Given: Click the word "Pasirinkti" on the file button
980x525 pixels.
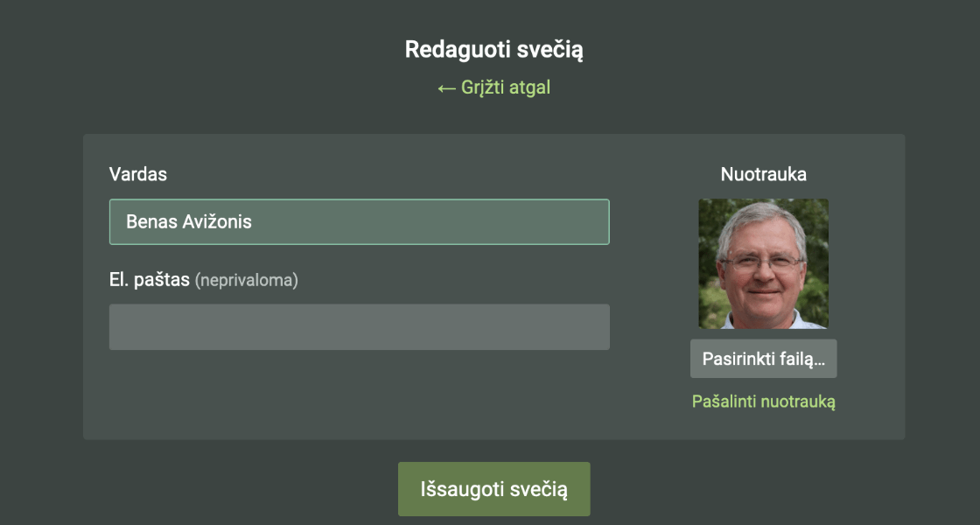Looking at the screenshot, I should pyautogui.click(x=737, y=359).
